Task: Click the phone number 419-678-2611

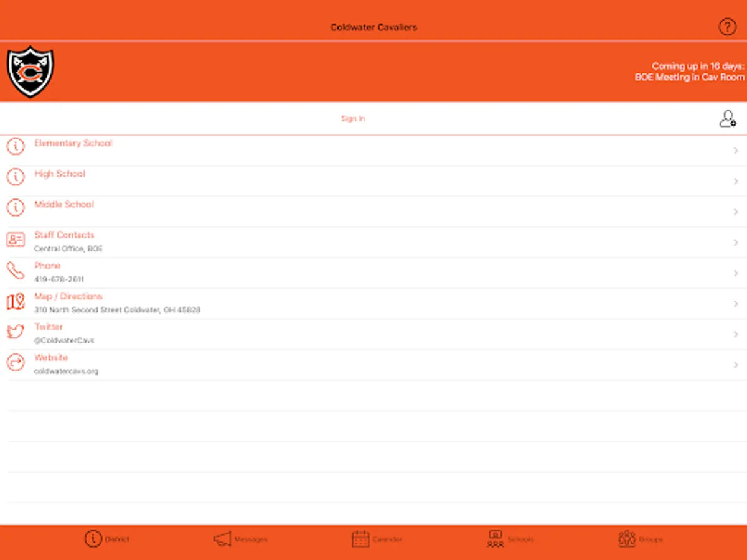Action: 59,279
